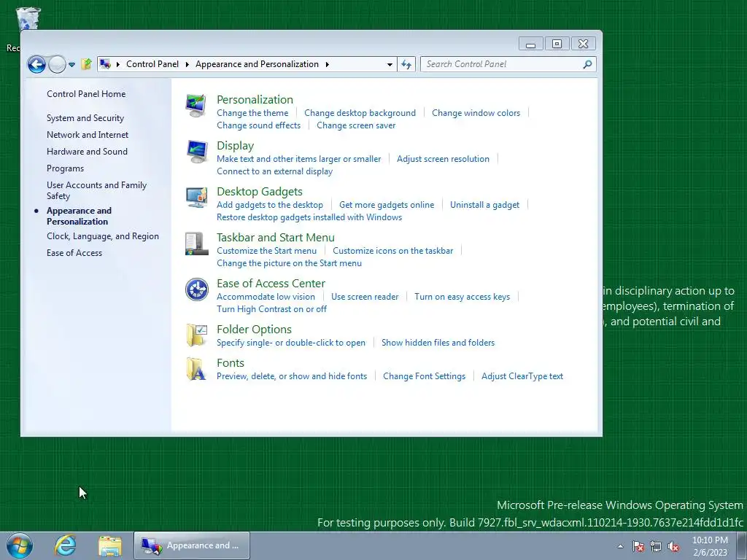This screenshot has width=747, height=560.
Task: Open the Display monitor icon
Action: click(x=196, y=152)
